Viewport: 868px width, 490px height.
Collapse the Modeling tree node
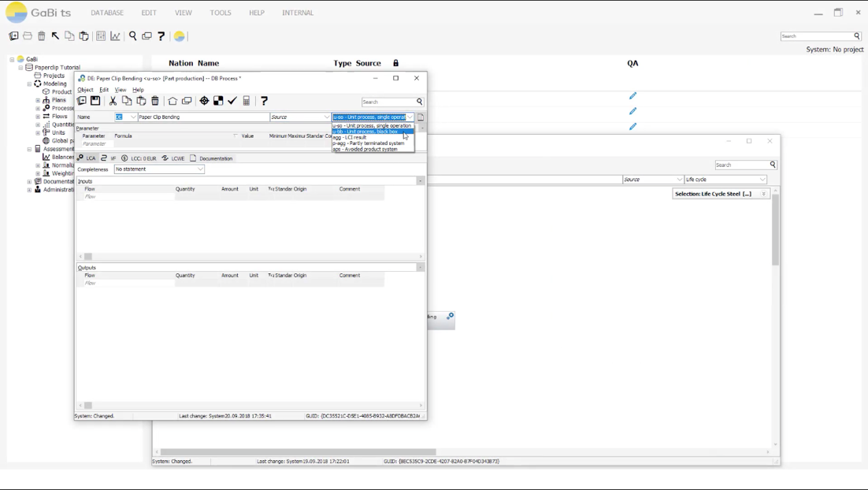[29, 84]
